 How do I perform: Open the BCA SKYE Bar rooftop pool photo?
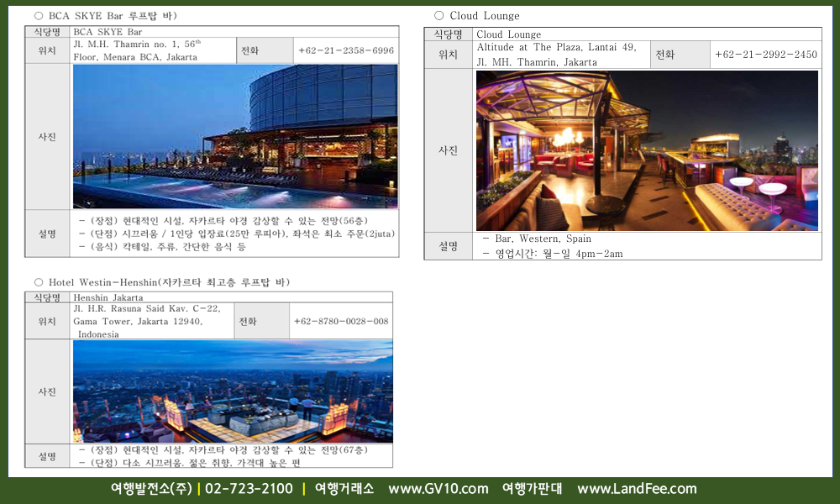(x=235, y=137)
